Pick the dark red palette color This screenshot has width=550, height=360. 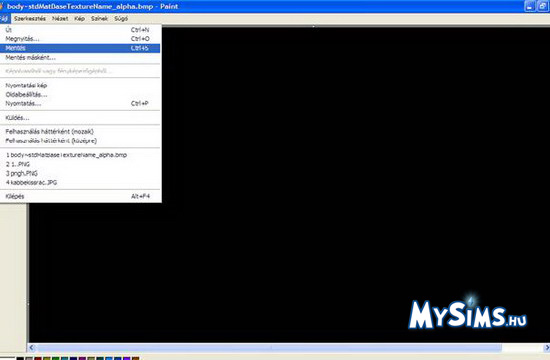38,358
